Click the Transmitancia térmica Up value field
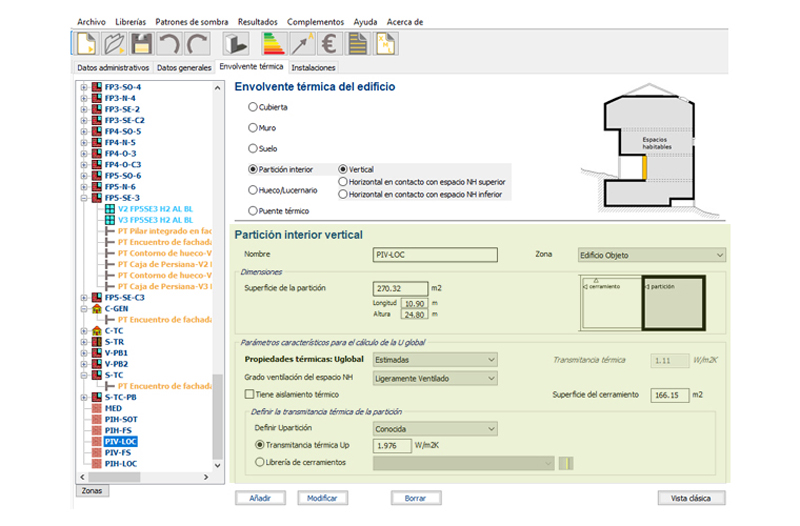 click(x=392, y=446)
